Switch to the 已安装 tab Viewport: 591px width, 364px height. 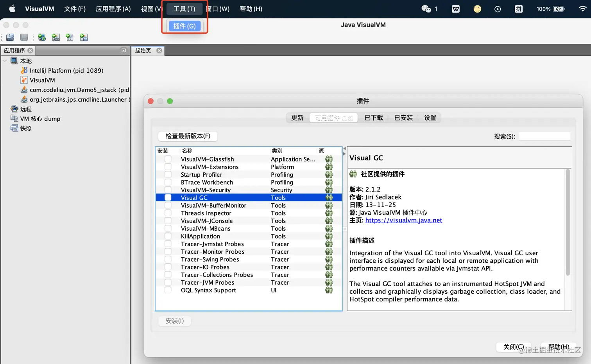click(x=403, y=118)
